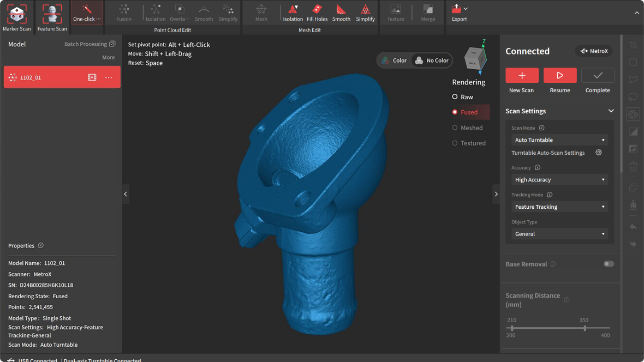Apply the Mesh Edit Smooth tool

tap(341, 13)
